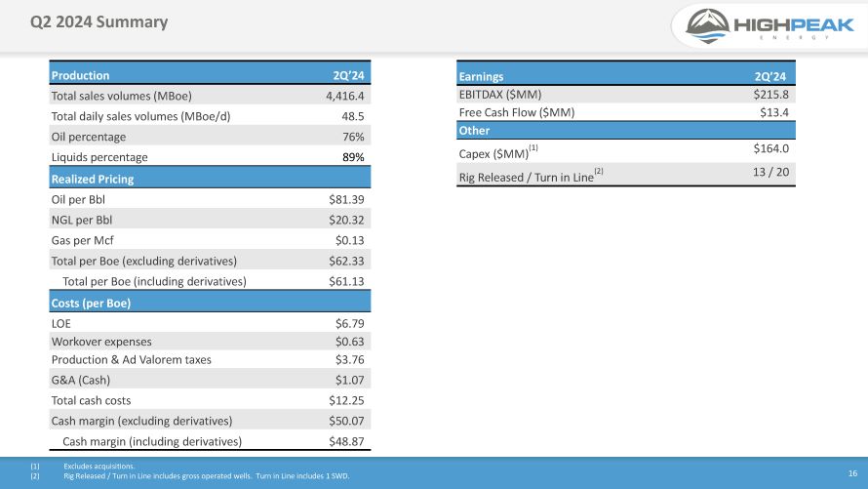Image resolution: width=868 pixels, height=489 pixels.
Task: Click the Workover expenses row label
Action: pos(101,341)
